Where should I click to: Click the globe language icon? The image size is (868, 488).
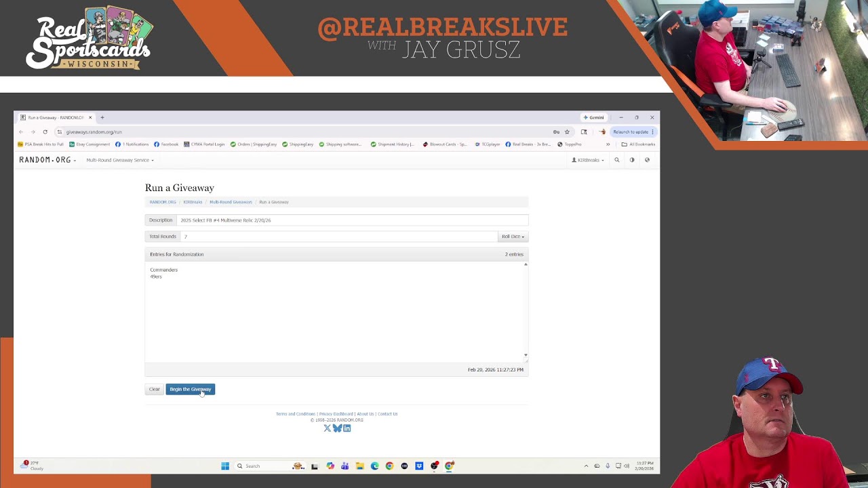point(647,160)
